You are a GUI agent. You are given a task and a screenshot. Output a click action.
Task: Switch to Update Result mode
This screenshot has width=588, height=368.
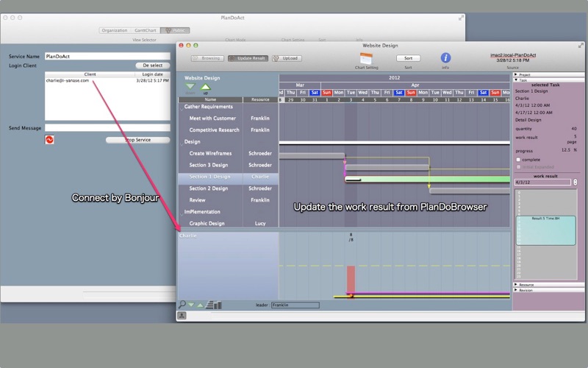pyautogui.click(x=248, y=58)
